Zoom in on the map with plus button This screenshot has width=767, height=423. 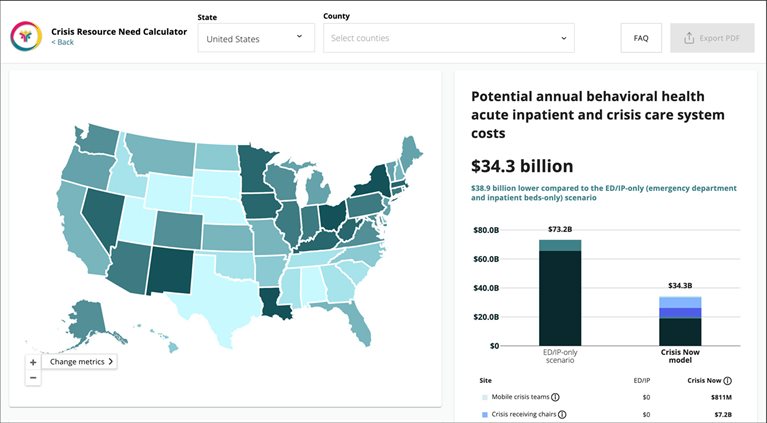point(33,362)
